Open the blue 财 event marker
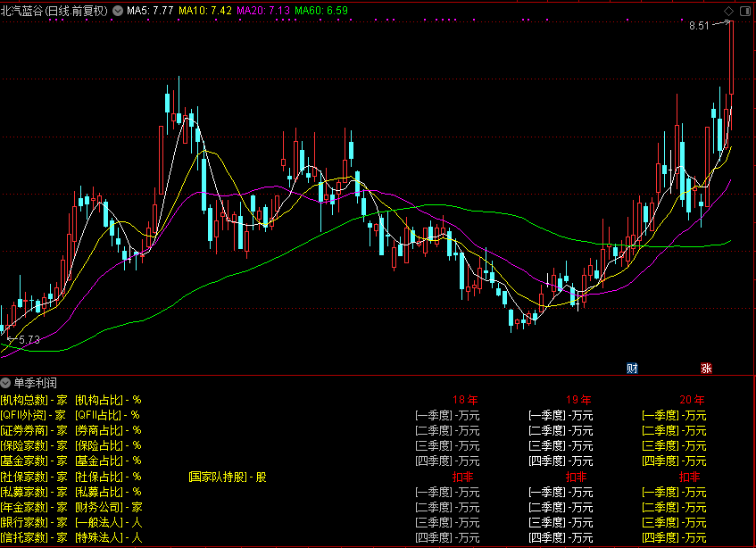 (x=632, y=368)
